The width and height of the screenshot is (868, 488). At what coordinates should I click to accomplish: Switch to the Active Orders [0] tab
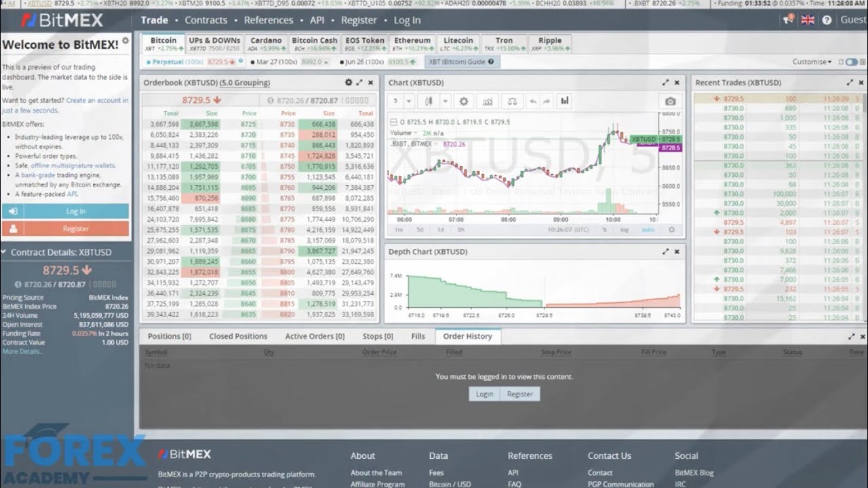[x=315, y=336]
